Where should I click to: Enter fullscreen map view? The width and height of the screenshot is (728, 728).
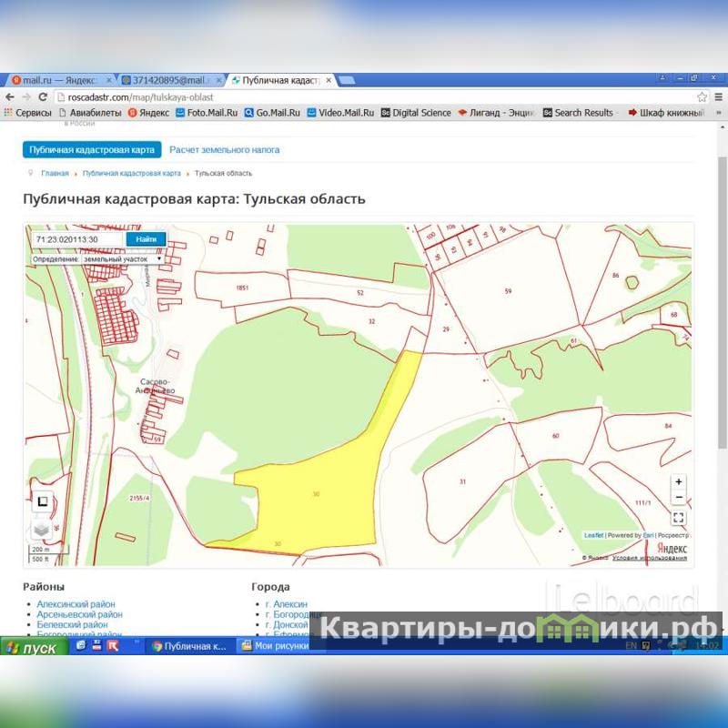pos(679,518)
